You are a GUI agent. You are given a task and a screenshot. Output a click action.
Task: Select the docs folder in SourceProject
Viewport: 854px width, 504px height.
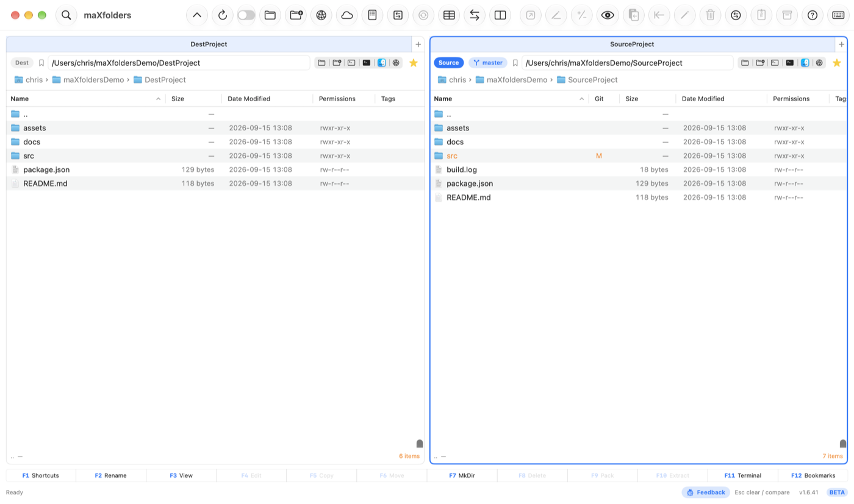click(x=639, y=142)
